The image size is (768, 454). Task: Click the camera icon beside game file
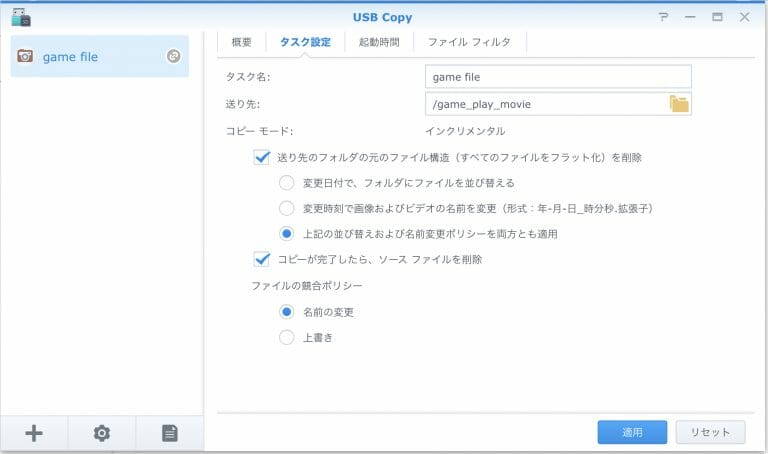tap(25, 56)
